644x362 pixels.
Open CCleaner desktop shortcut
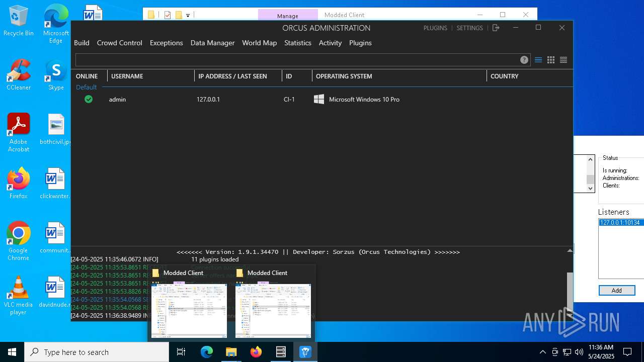coord(19,75)
